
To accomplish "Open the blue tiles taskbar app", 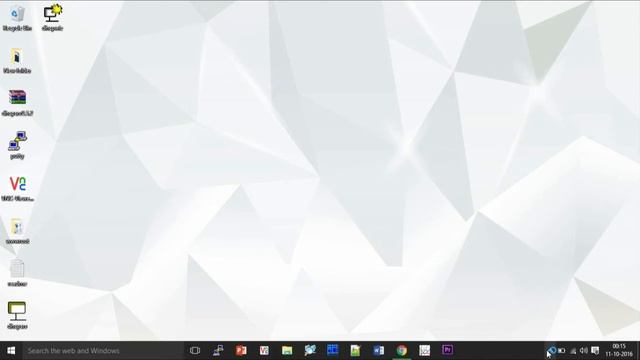I will (333, 350).
